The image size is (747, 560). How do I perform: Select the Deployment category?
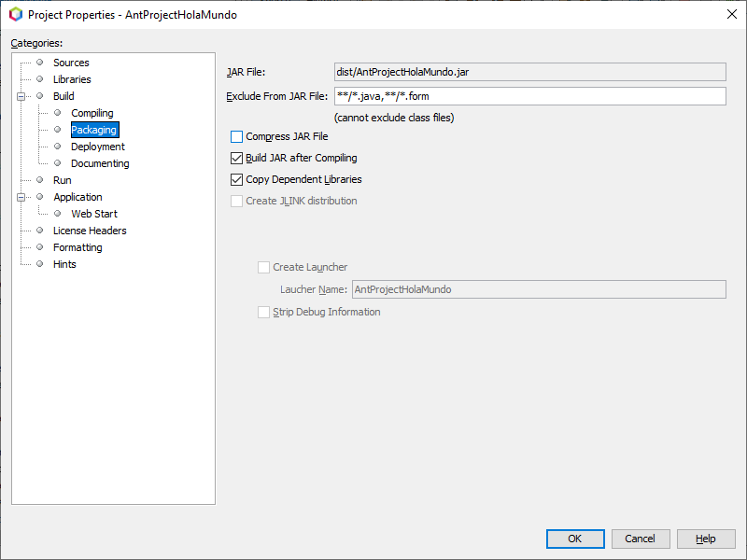[97, 147]
